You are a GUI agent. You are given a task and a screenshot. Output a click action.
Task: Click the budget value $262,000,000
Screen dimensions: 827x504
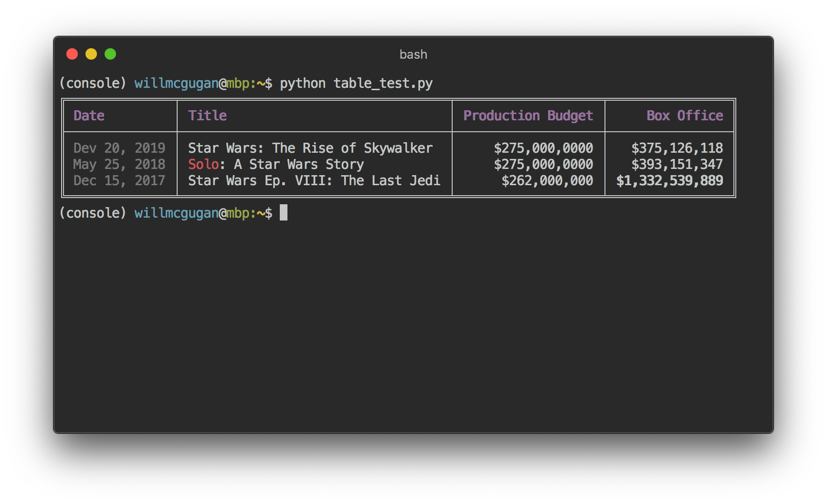[x=547, y=181]
